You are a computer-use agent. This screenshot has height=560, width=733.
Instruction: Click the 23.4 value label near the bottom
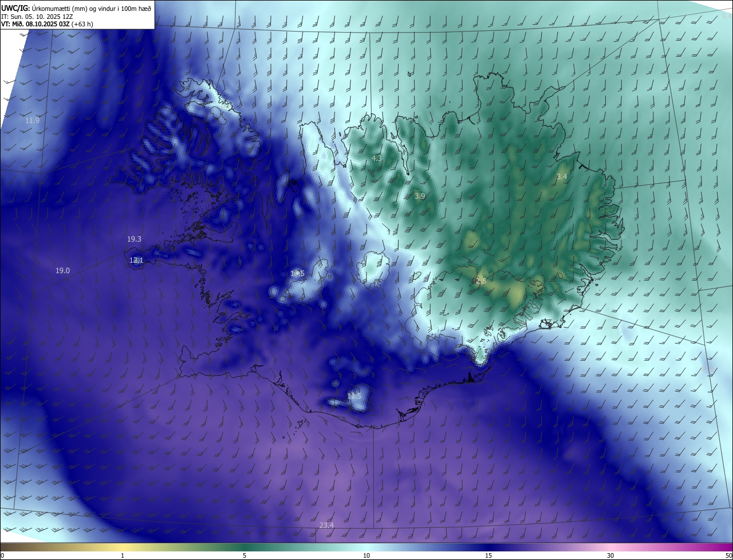pos(326,525)
